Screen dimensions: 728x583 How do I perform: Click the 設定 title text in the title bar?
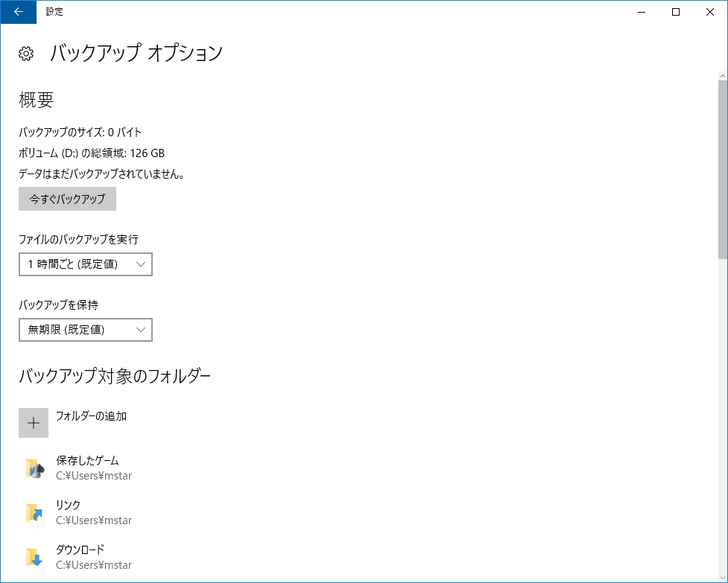click(54, 12)
